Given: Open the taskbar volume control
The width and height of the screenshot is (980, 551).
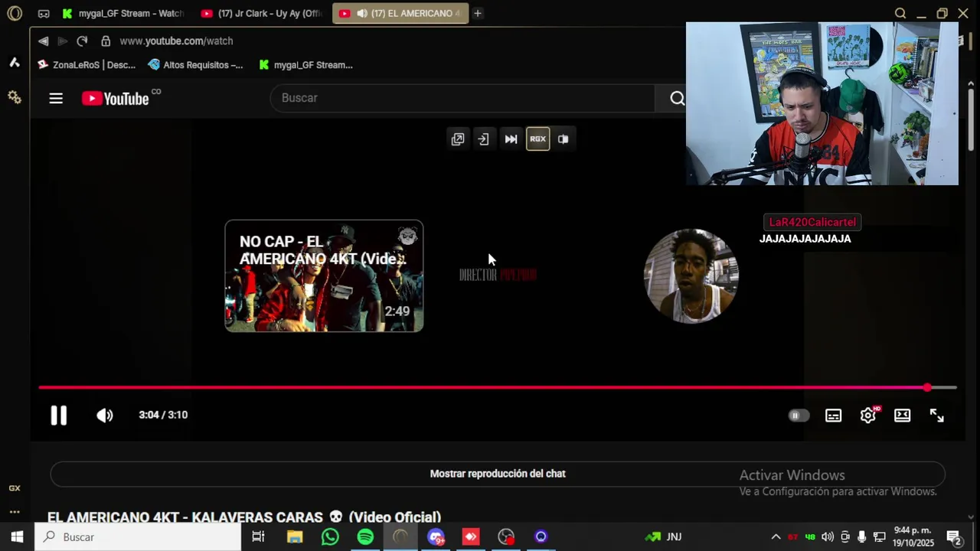Looking at the screenshot, I should [x=828, y=536].
